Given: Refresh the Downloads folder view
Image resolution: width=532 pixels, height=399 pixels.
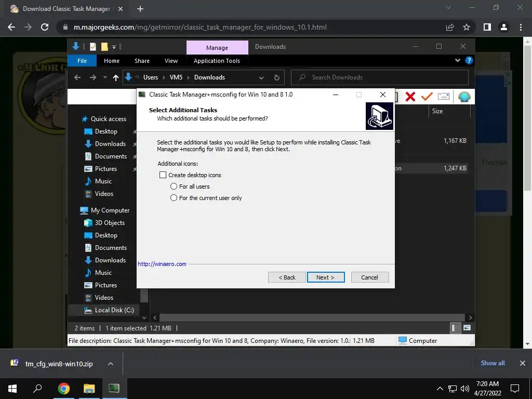Looking at the screenshot, I should (x=277, y=78).
